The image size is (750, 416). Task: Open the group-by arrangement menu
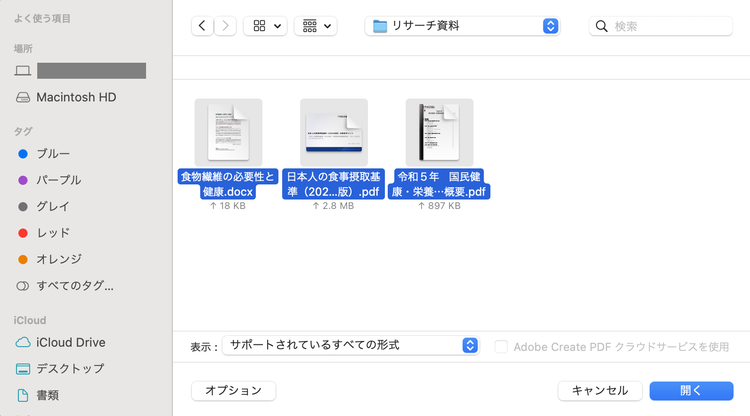click(315, 26)
